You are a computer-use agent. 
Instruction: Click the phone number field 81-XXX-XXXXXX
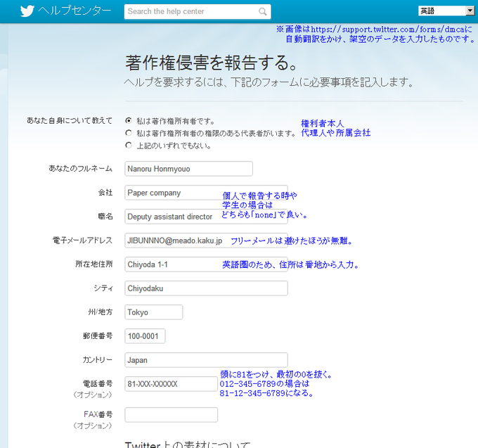coord(172,384)
